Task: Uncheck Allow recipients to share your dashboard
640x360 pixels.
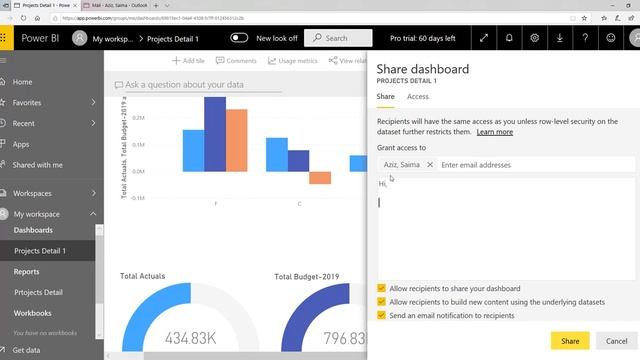Action: (381, 288)
